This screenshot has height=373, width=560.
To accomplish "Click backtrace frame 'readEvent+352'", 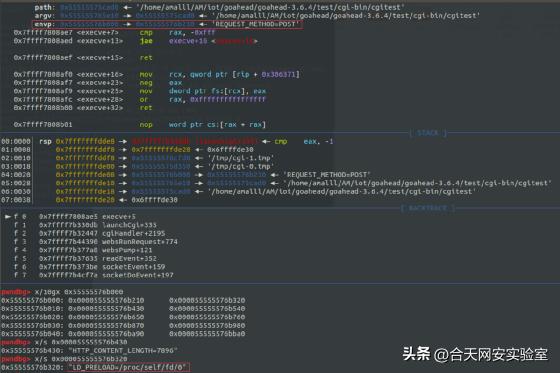I will click(x=129, y=258).
